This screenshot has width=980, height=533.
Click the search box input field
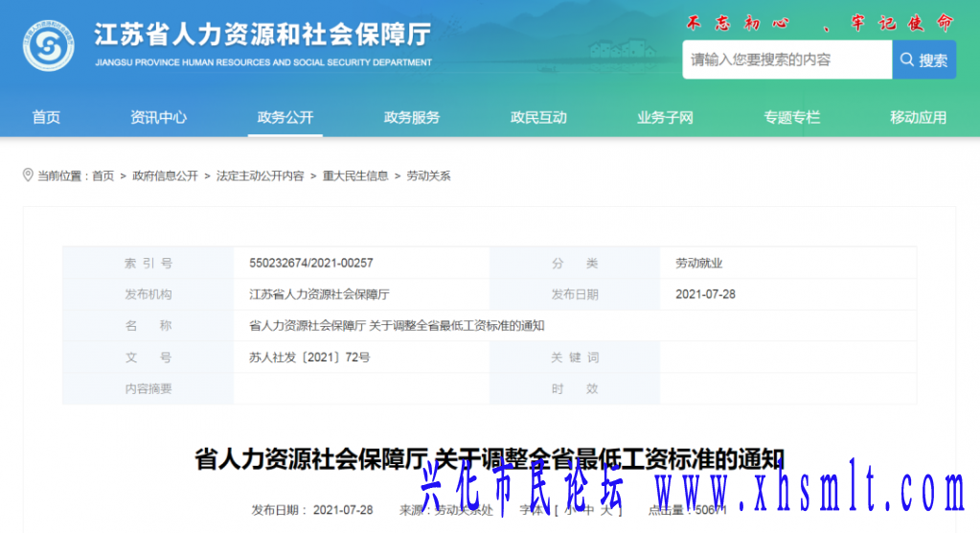point(786,59)
